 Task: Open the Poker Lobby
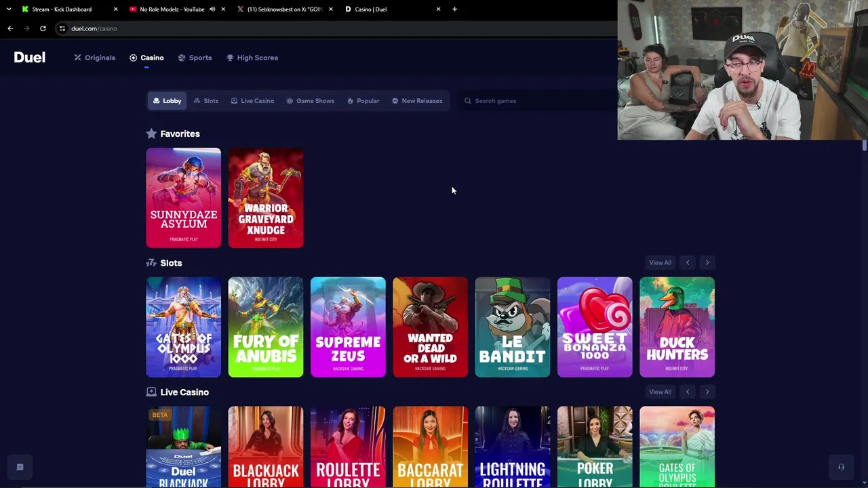[595, 447]
